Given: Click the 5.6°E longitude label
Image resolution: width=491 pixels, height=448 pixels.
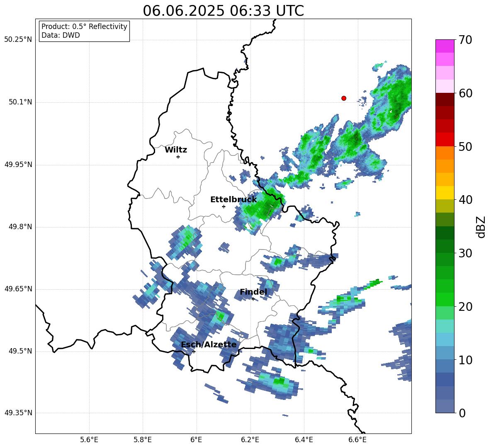Looking at the screenshot, I should point(89,440).
